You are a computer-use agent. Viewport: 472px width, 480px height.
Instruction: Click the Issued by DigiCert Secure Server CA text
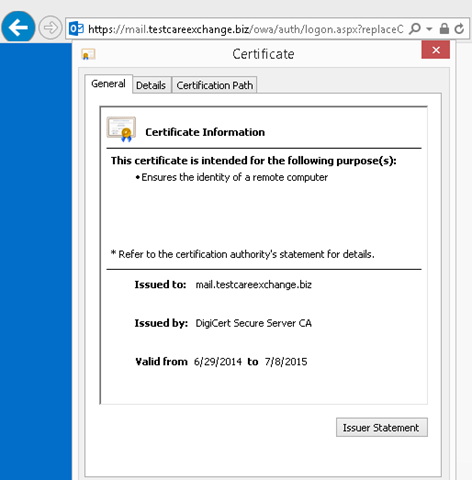click(254, 323)
